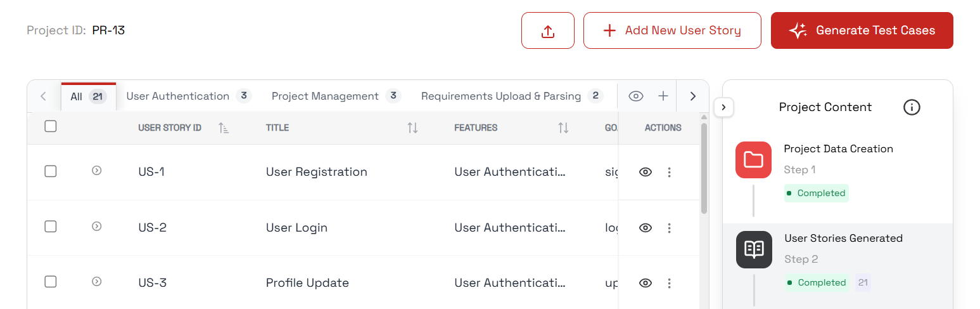Image resolution: width=980 pixels, height=309 pixels.
Task: Collapse the Project Content panel
Action: [723, 107]
